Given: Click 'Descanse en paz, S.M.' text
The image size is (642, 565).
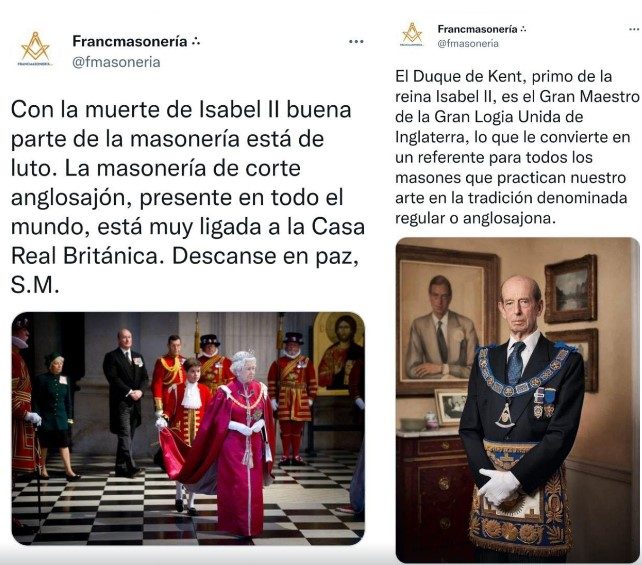Looking at the screenshot, I should [185, 271].
